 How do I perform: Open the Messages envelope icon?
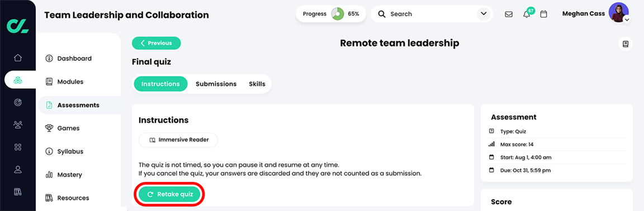tap(509, 15)
